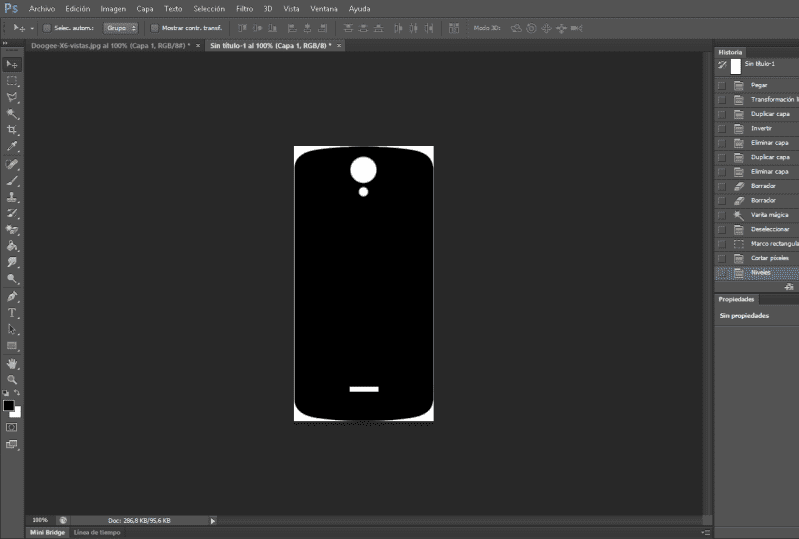
Task: Click the 3D orbit mode icon
Action: click(x=516, y=28)
